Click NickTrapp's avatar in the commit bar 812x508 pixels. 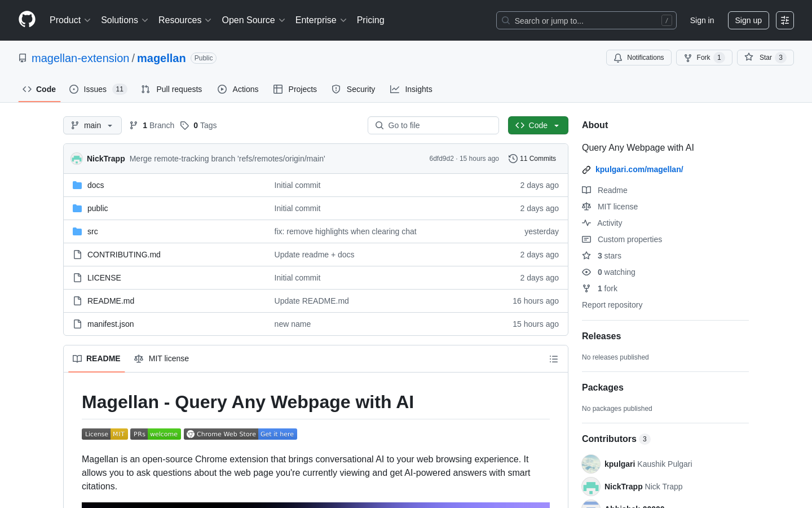coord(77,159)
